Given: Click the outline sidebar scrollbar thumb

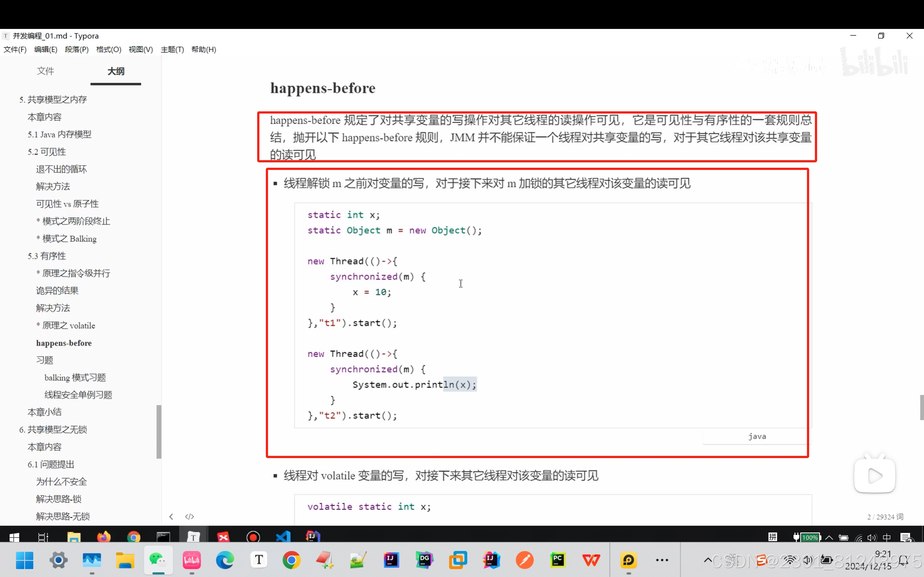Looking at the screenshot, I should point(159,432).
